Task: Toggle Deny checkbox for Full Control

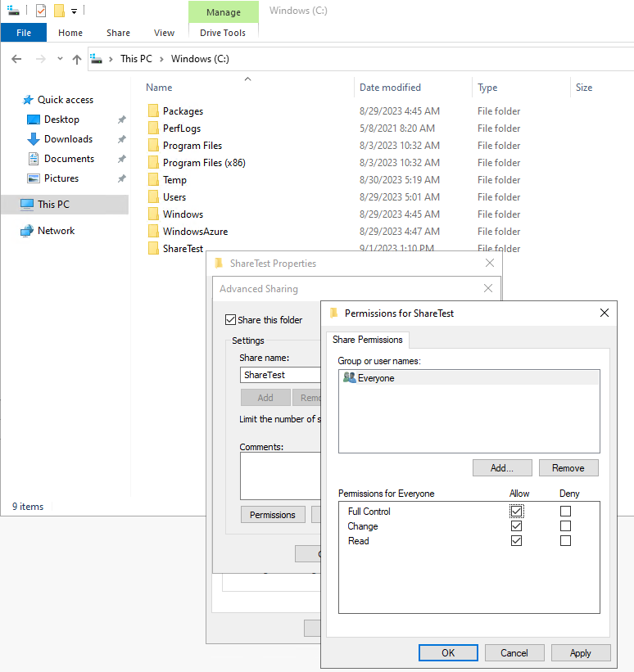Action: click(x=565, y=512)
